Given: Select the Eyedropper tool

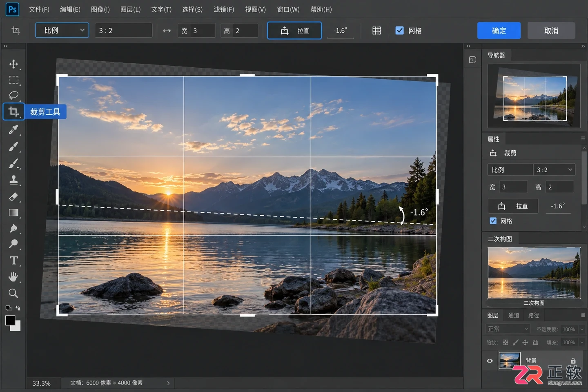Looking at the screenshot, I should 13,129.
